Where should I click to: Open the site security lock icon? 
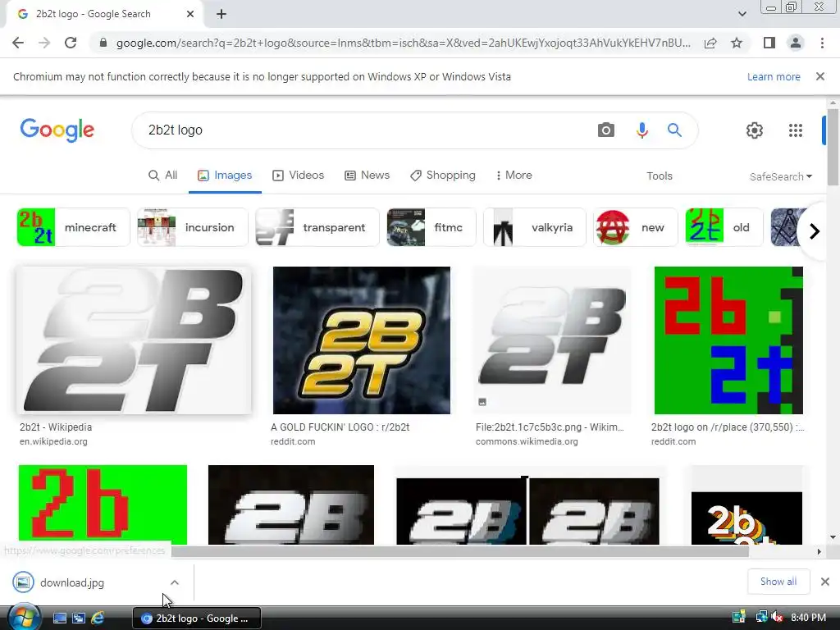pyautogui.click(x=103, y=43)
